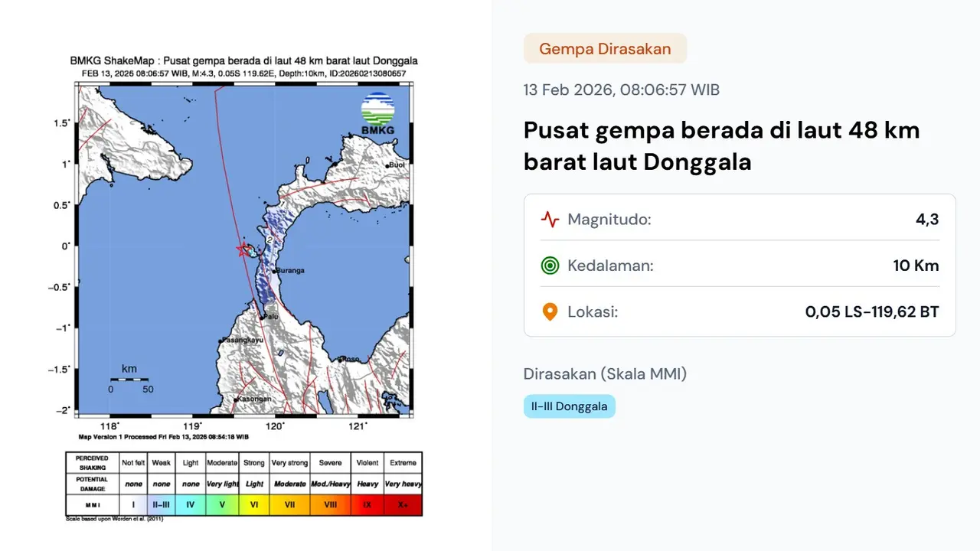Click the magnitude value 4,3
Image resolution: width=980 pixels, height=551 pixels.
click(927, 220)
